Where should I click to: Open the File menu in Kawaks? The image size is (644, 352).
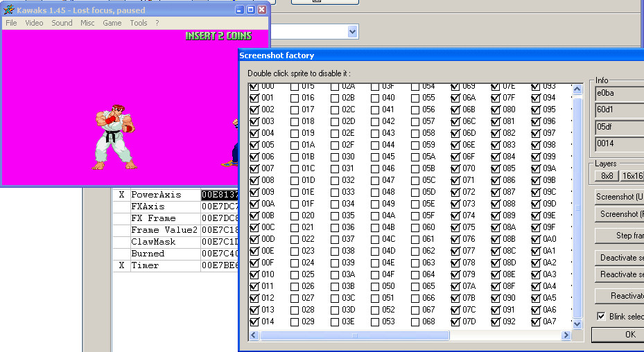coord(11,23)
